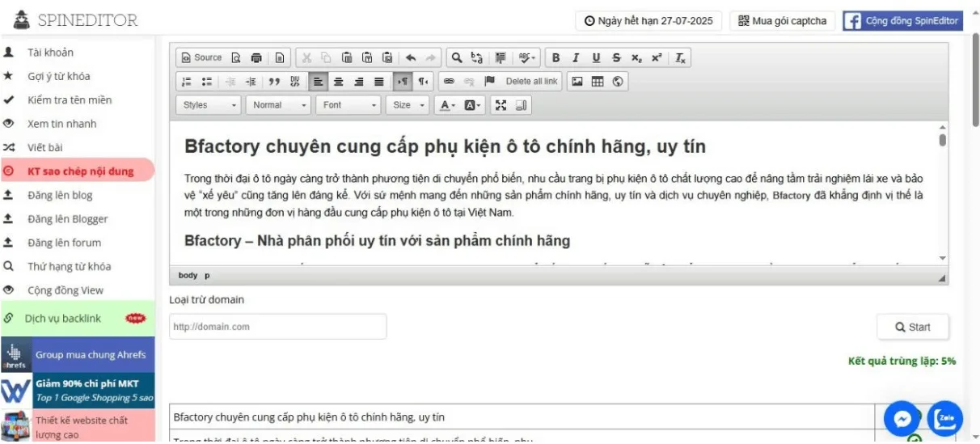The image size is (980, 444).
Task: Open the Normal paragraph format dropdown
Action: pos(279,105)
